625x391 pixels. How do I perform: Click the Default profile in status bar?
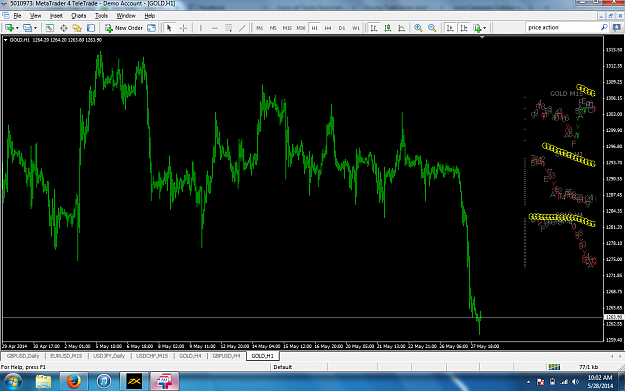(x=283, y=367)
